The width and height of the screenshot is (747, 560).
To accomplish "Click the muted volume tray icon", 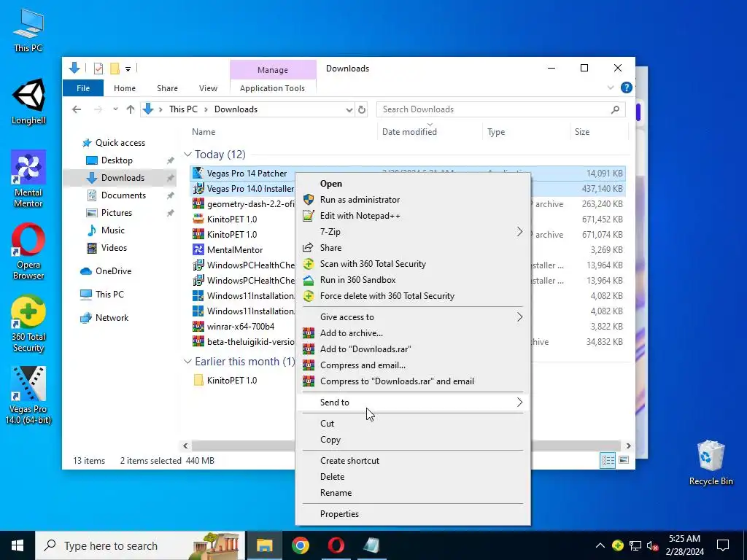I will coord(653,545).
